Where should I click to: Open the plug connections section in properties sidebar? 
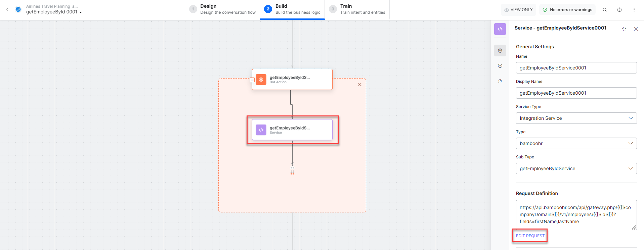500,81
